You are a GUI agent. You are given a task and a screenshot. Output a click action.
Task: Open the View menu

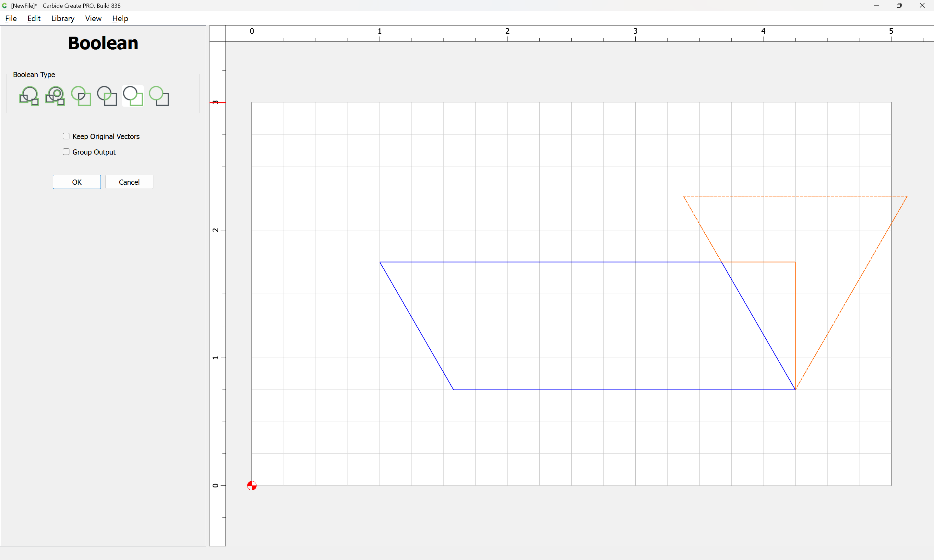point(93,18)
